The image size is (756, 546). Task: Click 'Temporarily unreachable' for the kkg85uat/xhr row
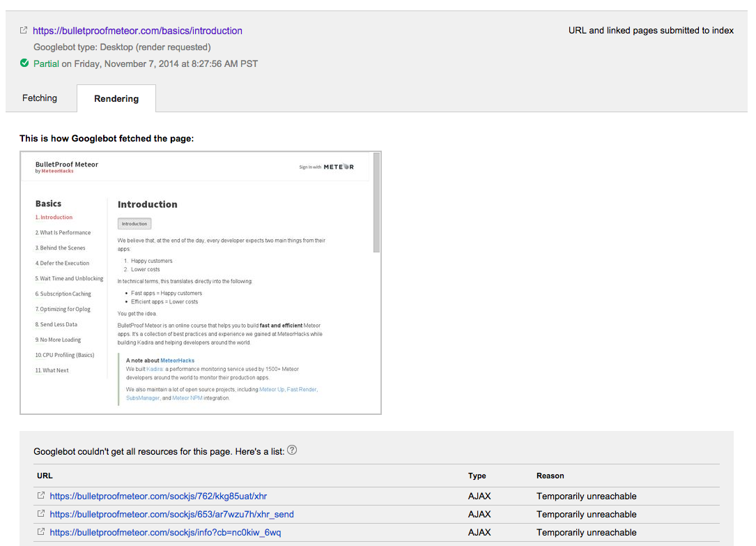(586, 496)
